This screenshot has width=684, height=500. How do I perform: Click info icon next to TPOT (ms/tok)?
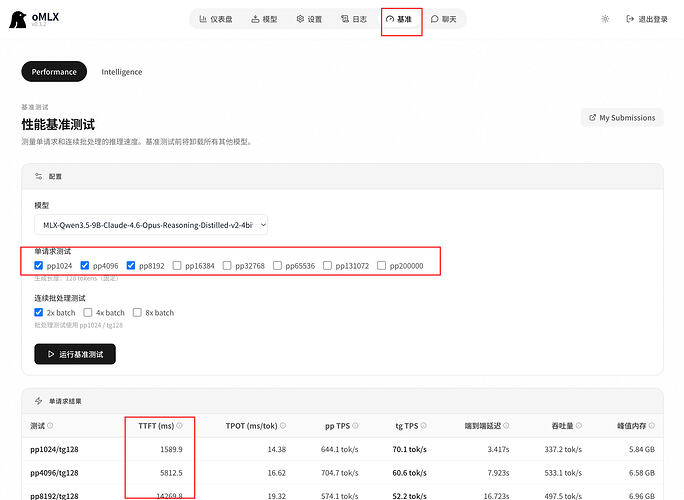click(283, 425)
